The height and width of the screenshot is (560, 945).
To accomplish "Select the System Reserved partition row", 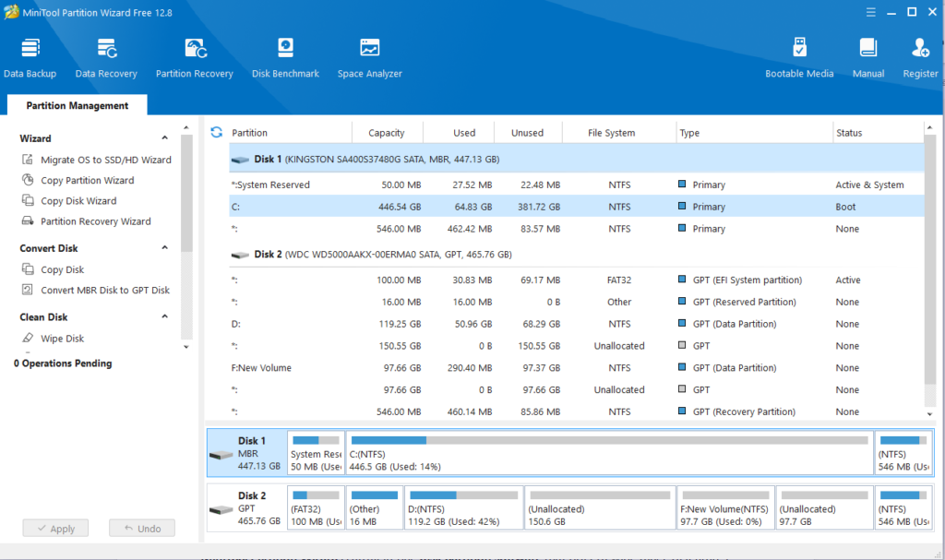I will [576, 185].
